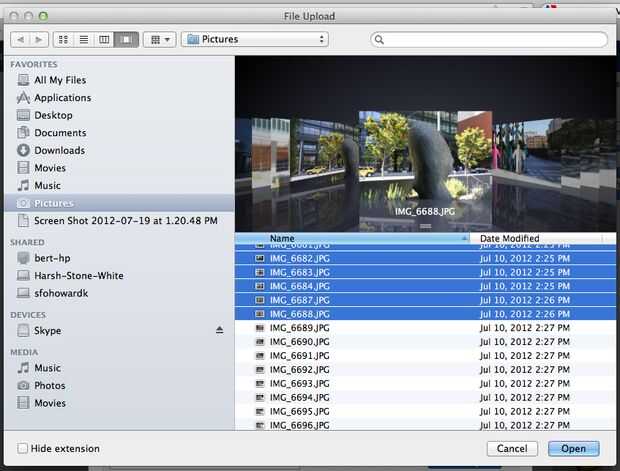The height and width of the screenshot is (471, 620).
Task: Select file IMG_6687.JPG
Action: (425, 300)
